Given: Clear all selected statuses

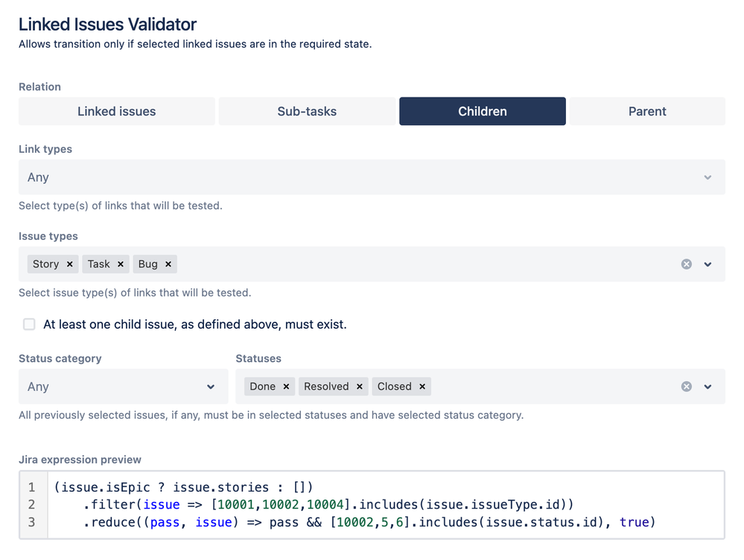Looking at the screenshot, I should 686,386.
